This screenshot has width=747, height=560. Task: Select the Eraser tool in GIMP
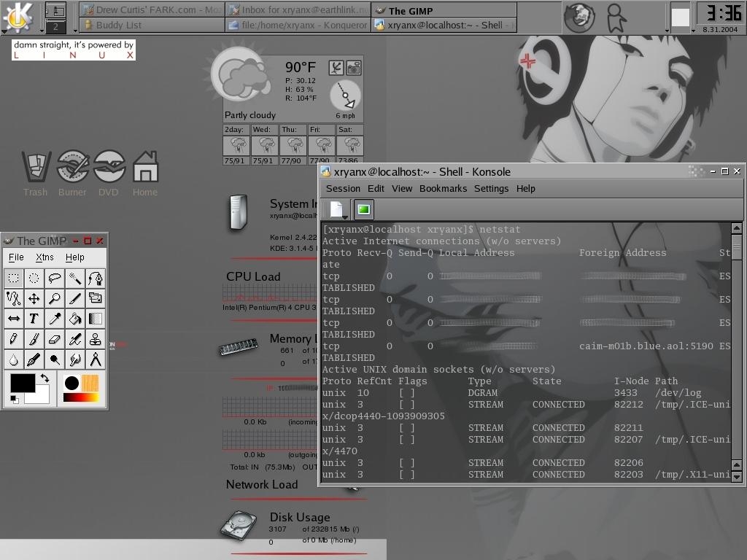click(54, 339)
